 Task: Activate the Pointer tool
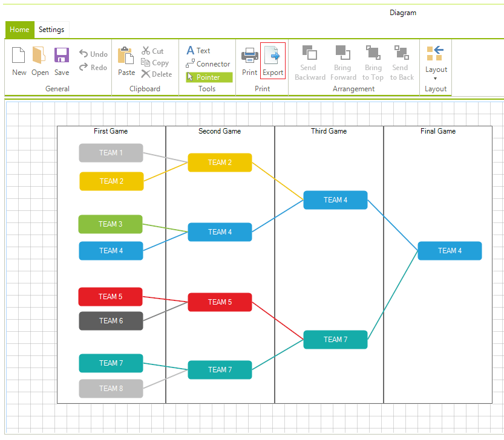209,77
